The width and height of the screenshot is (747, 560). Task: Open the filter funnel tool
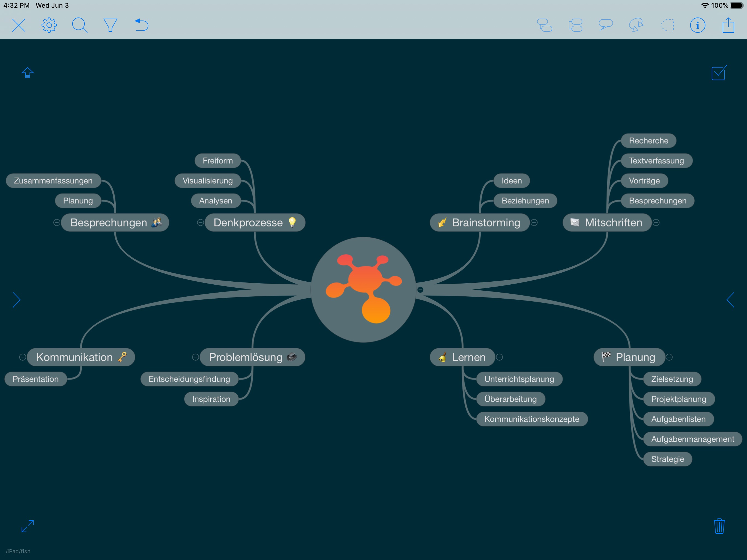110,25
